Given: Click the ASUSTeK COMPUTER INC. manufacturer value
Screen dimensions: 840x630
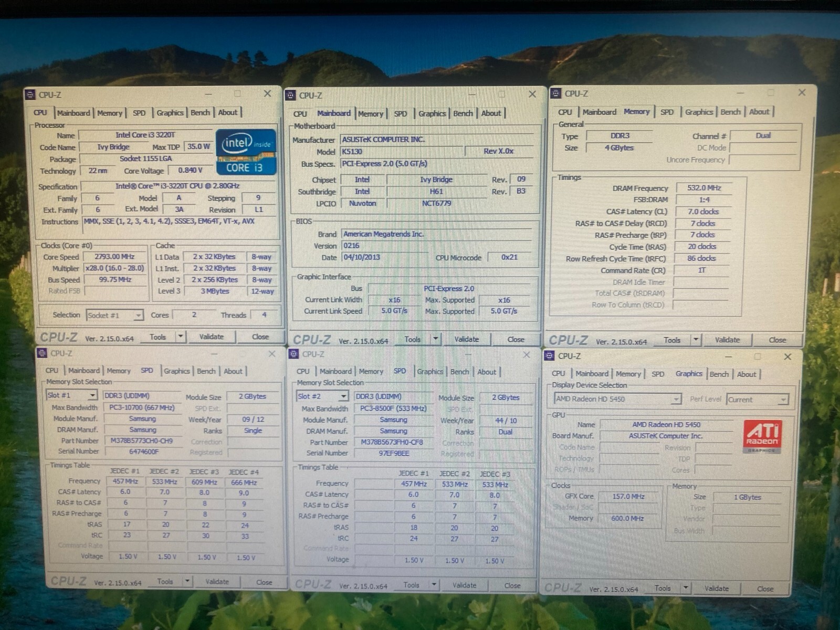Looking at the screenshot, I should pyautogui.click(x=436, y=140).
